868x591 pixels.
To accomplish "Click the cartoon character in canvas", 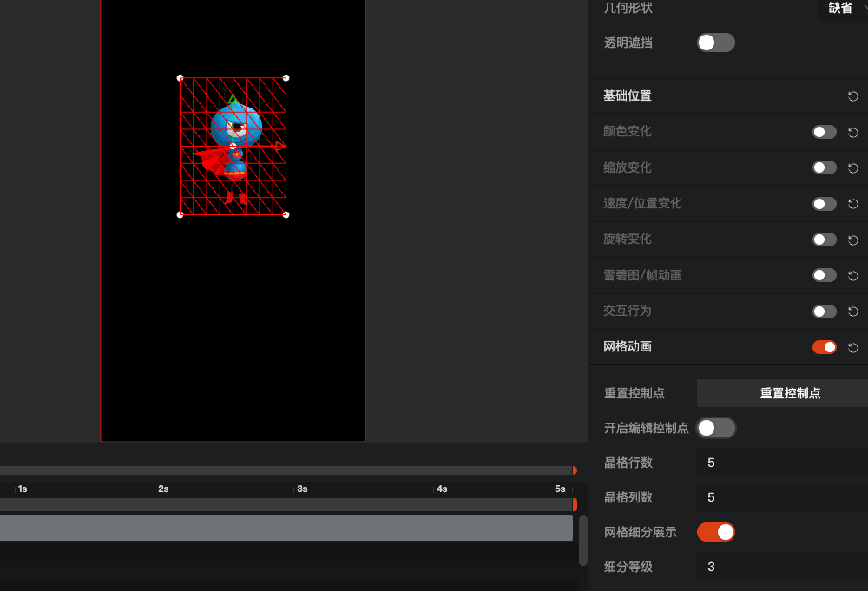I will coord(233,150).
